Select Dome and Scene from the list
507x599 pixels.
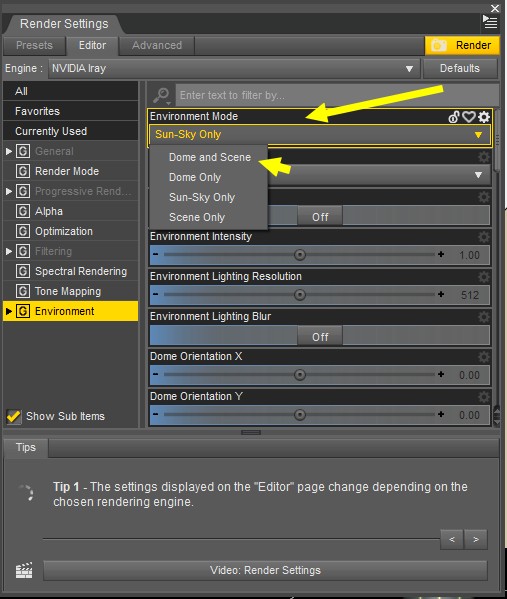(x=210, y=157)
